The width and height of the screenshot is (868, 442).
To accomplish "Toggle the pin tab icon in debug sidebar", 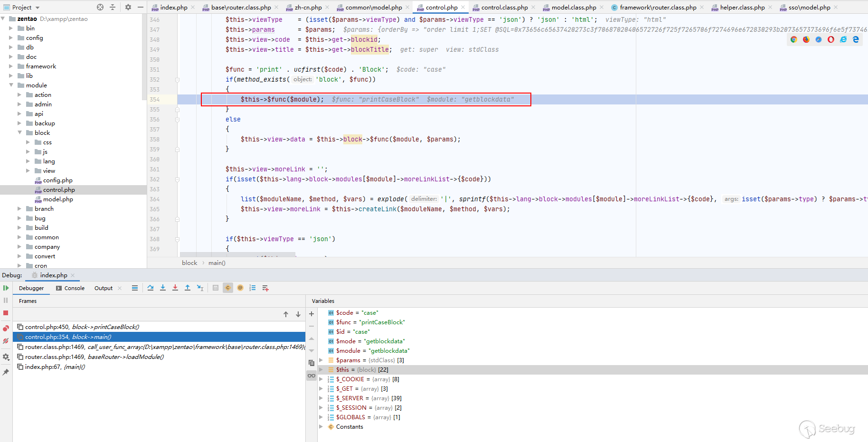I will (x=6, y=372).
